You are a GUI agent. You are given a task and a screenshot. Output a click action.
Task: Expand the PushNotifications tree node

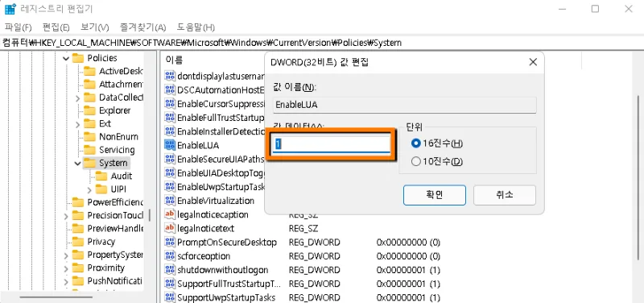[66, 281]
